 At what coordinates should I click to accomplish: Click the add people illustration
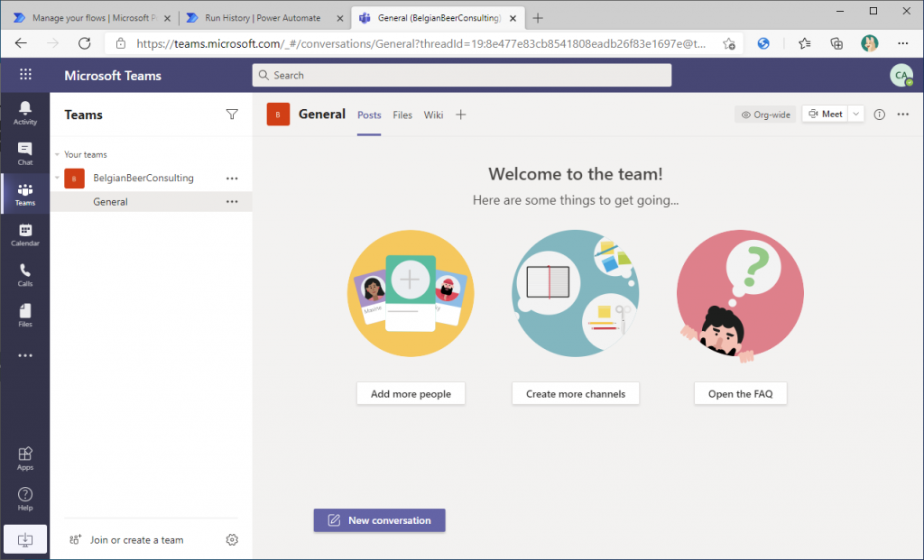pyautogui.click(x=411, y=293)
